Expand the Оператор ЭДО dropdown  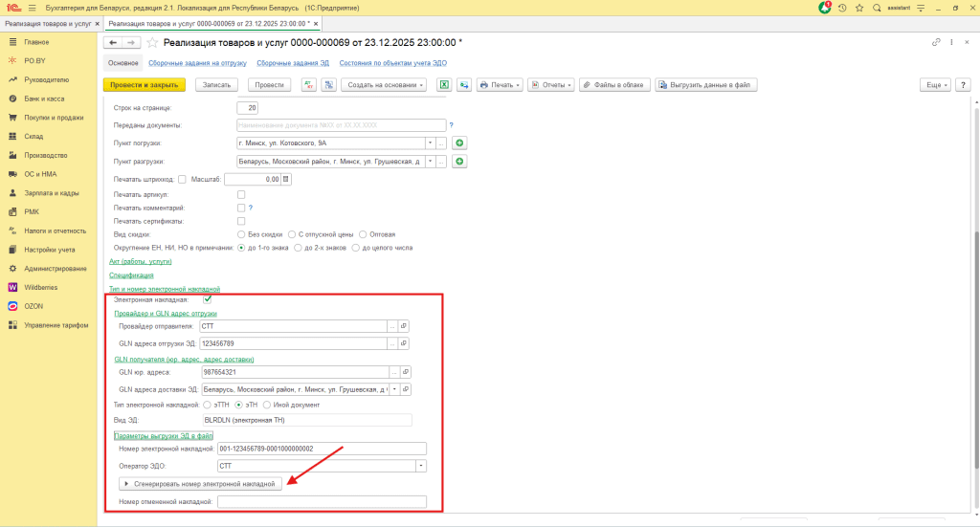pos(421,466)
